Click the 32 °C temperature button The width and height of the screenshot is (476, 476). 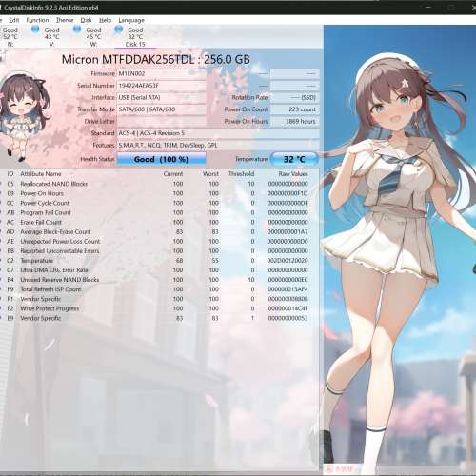point(294,159)
